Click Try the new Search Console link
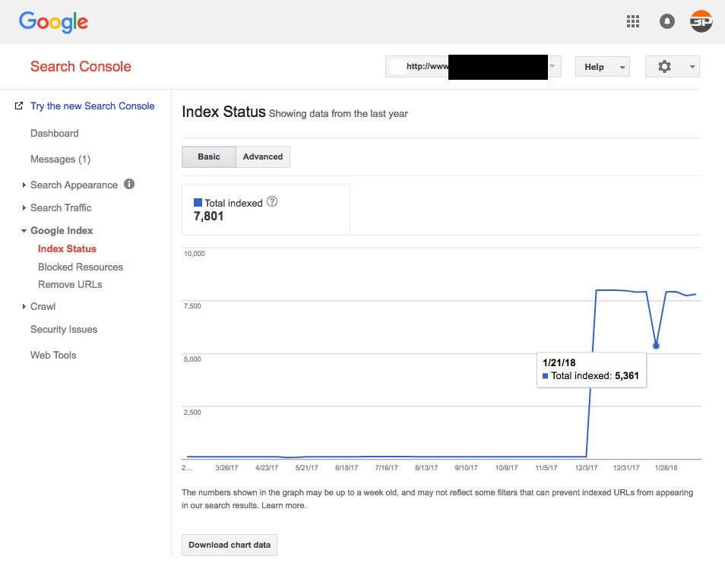725x588 pixels. coord(93,106)
